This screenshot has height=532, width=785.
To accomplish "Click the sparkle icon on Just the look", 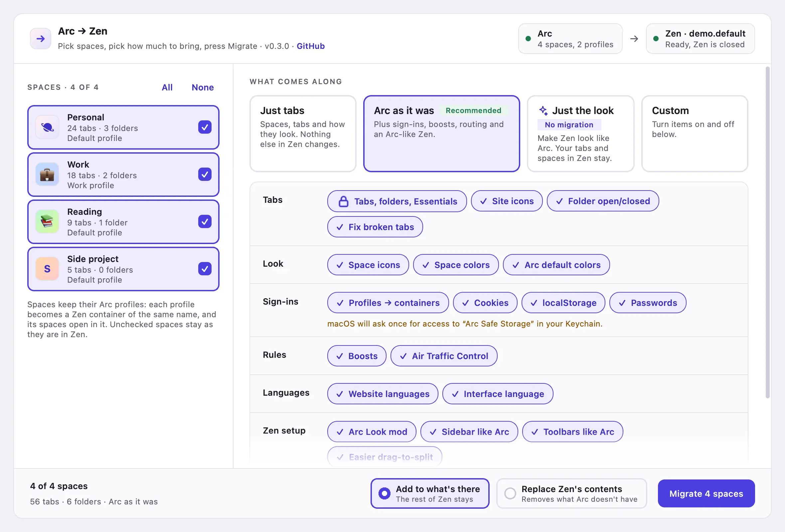I will [x=543, y=110].
